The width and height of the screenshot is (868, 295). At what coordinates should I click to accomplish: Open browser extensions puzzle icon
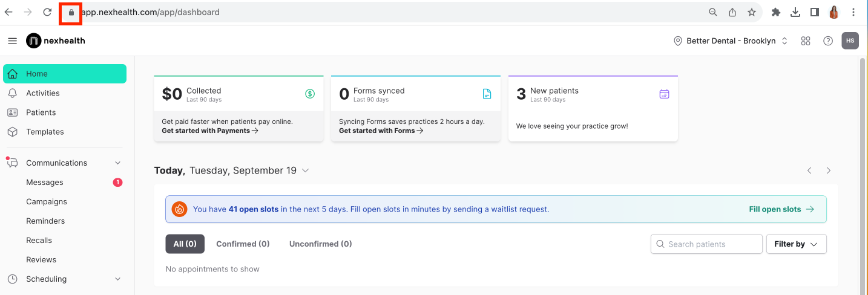click(776, 12)
